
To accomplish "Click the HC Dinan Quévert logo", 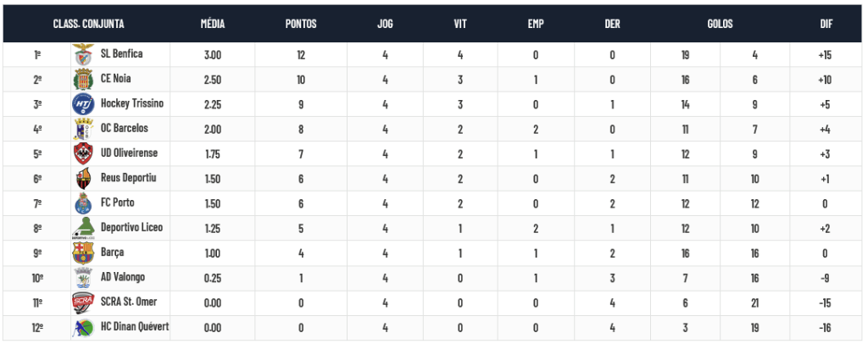I will pos(84,327).
